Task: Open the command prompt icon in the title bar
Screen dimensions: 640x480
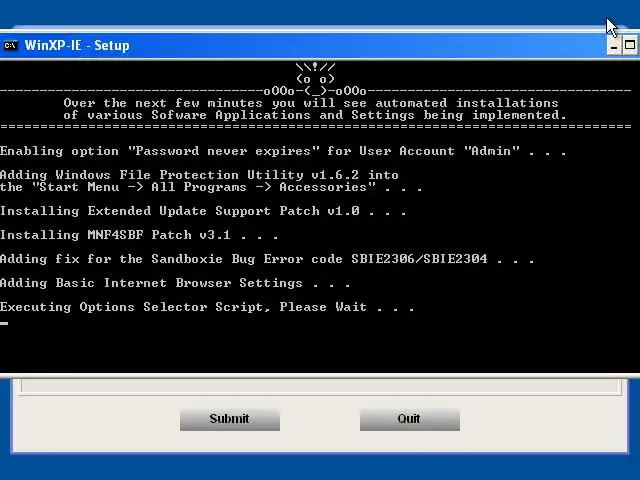Action: coord(10,45)
